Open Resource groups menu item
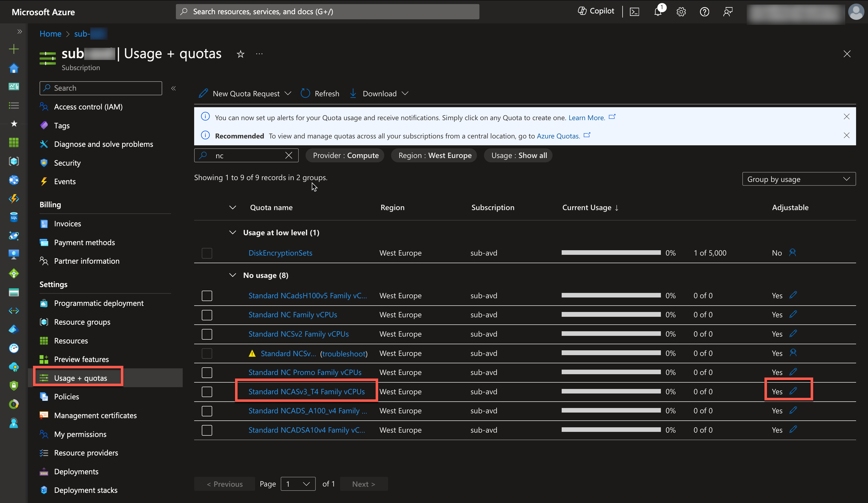The height and width of the screenshot is (503, 868). tap(82, 322)
